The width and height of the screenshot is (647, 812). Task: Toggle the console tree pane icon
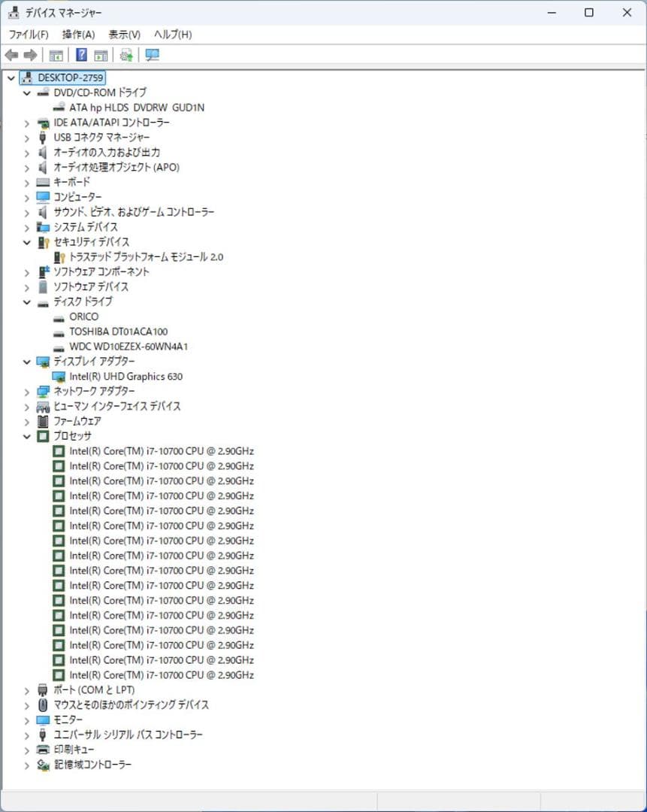(55, 54)
